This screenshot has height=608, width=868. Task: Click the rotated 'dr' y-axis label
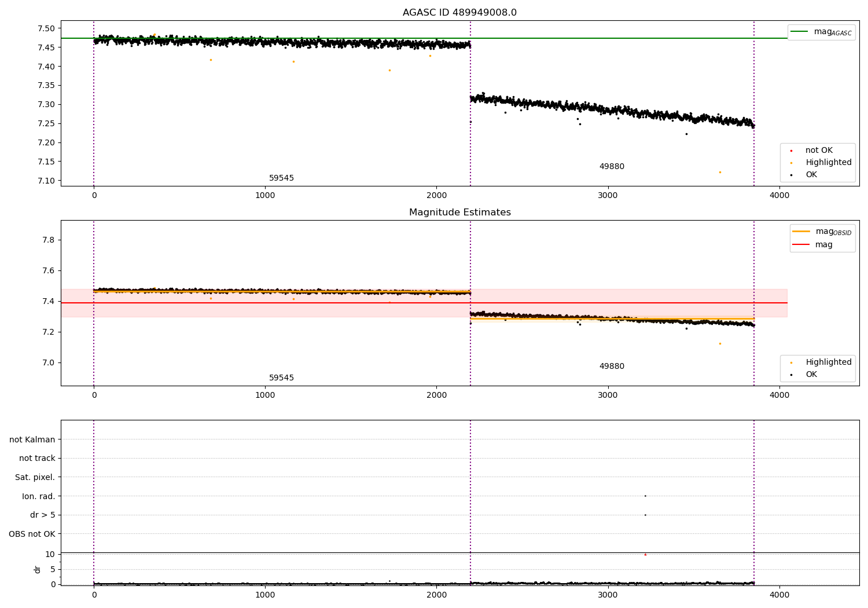tap(38, 569)
